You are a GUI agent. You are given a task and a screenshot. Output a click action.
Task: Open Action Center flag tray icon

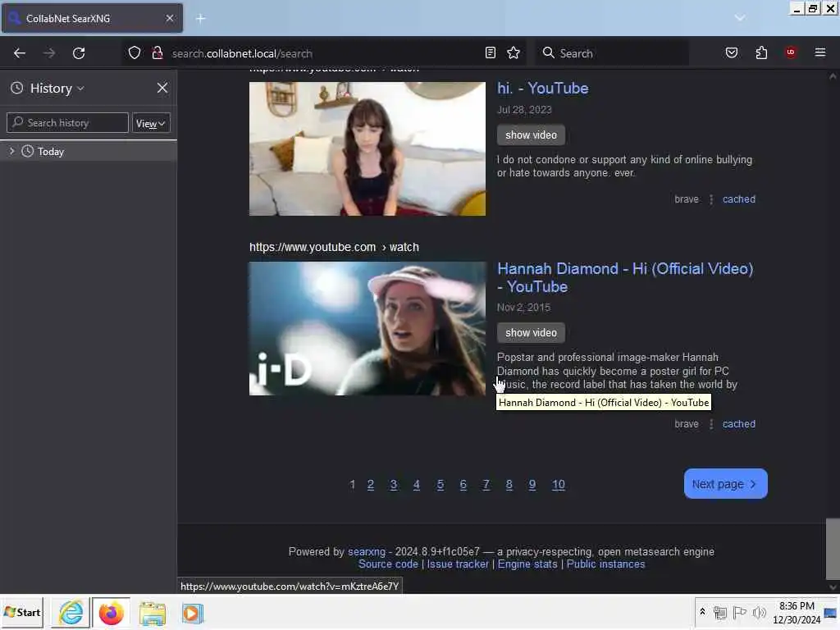pyautogui.click(x=739, y=612)
